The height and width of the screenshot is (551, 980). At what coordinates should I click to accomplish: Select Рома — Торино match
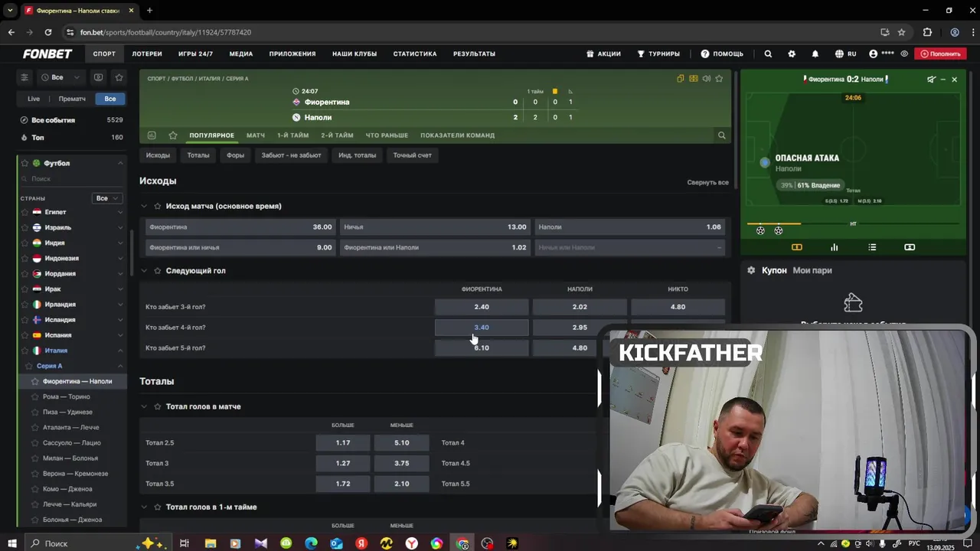pos(67,396)
